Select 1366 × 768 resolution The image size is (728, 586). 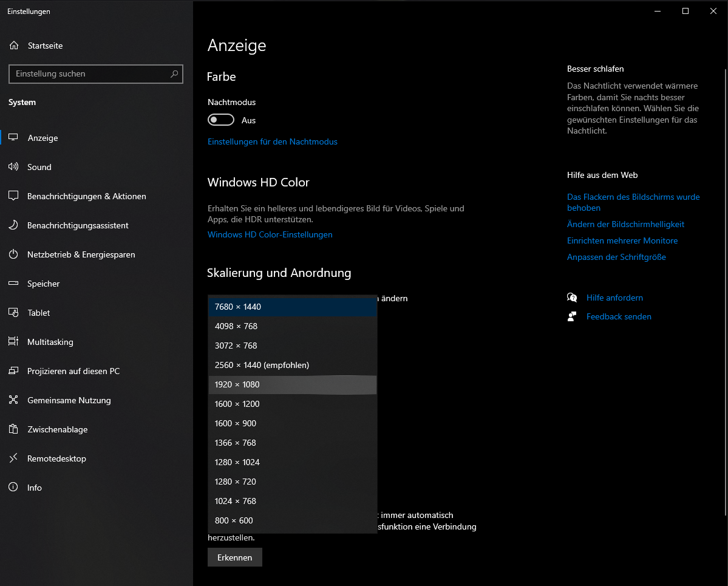(x=293, y=443)
